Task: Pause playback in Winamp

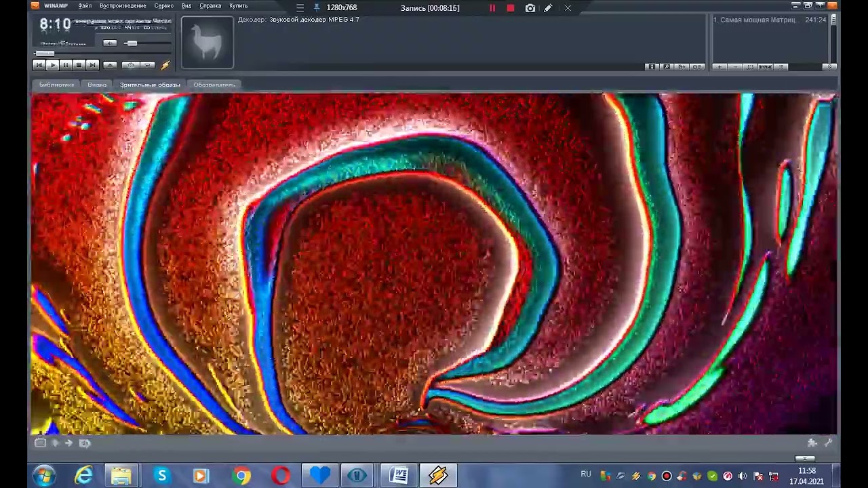Action: [x=66, y=65]
